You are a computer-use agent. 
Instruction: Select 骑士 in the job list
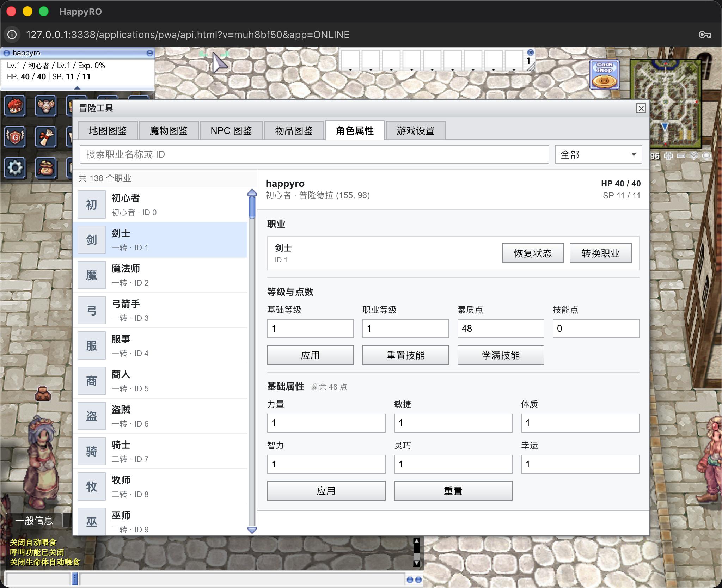[161, 452]
